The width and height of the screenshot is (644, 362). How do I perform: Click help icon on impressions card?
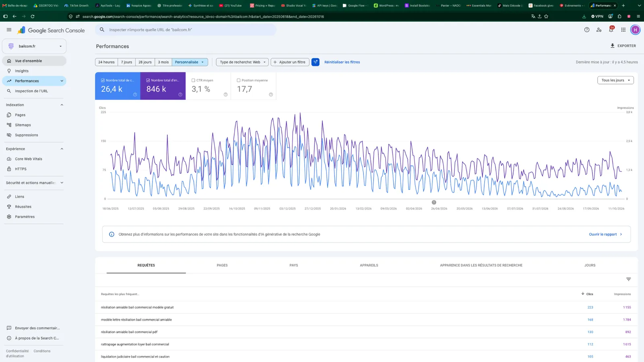point(180,95)
